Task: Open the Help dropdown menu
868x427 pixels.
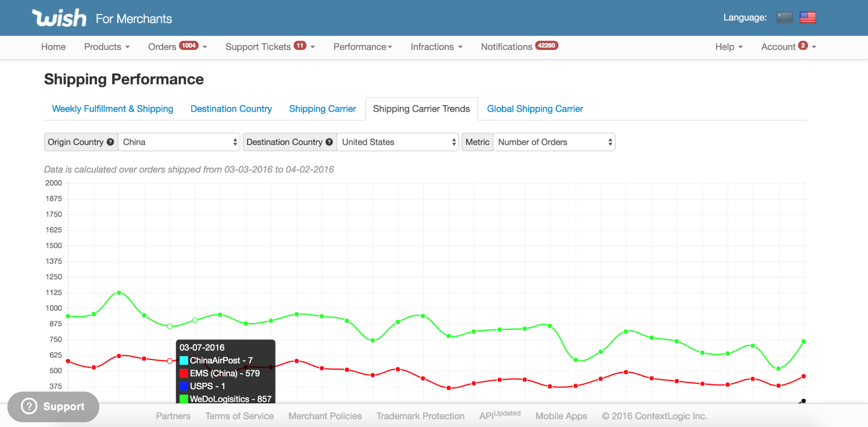Action: 729,47
